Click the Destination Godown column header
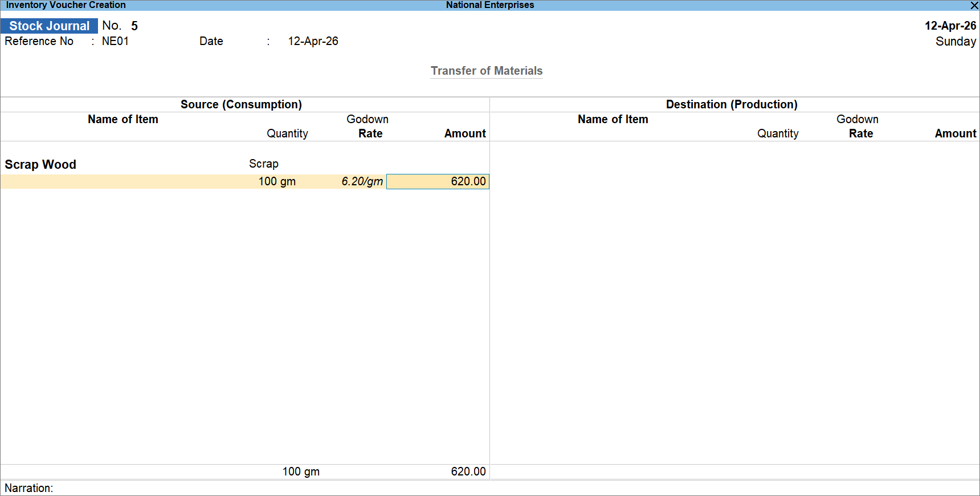 [857, 119]
